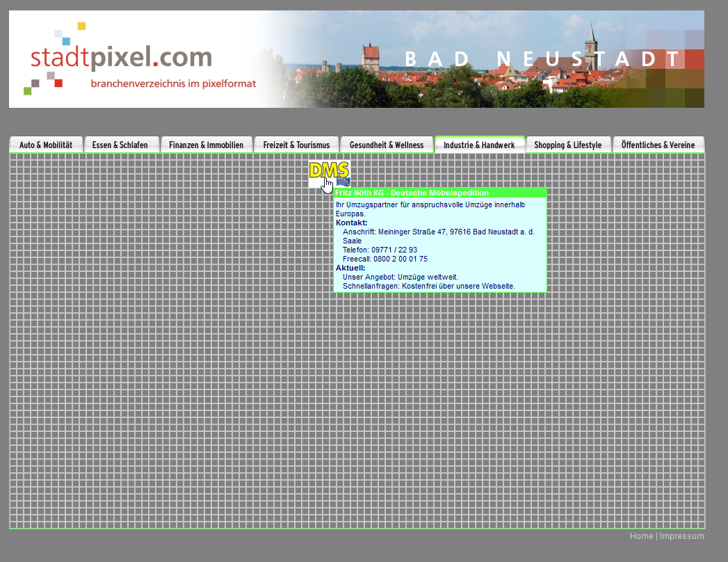This screenshot has width=728, height=562.
Task: Click the Schnellanfragen line in the tooltip
Action: click(x=428, y=286)
